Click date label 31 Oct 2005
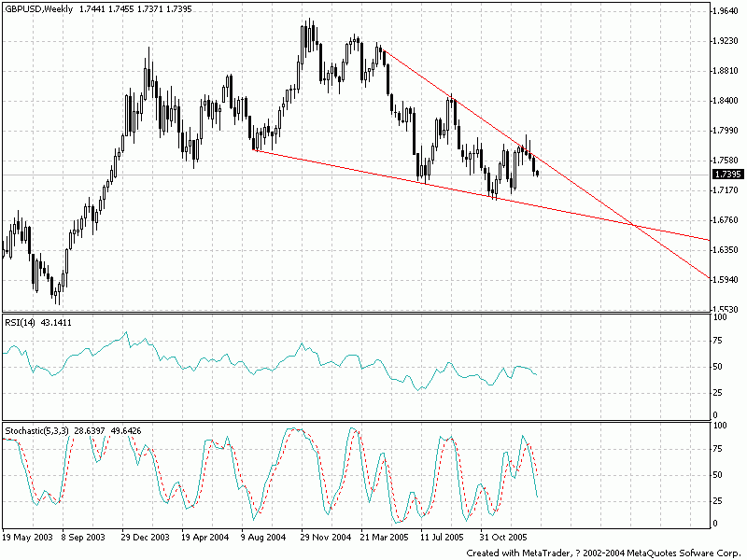 tap(503, 538)
